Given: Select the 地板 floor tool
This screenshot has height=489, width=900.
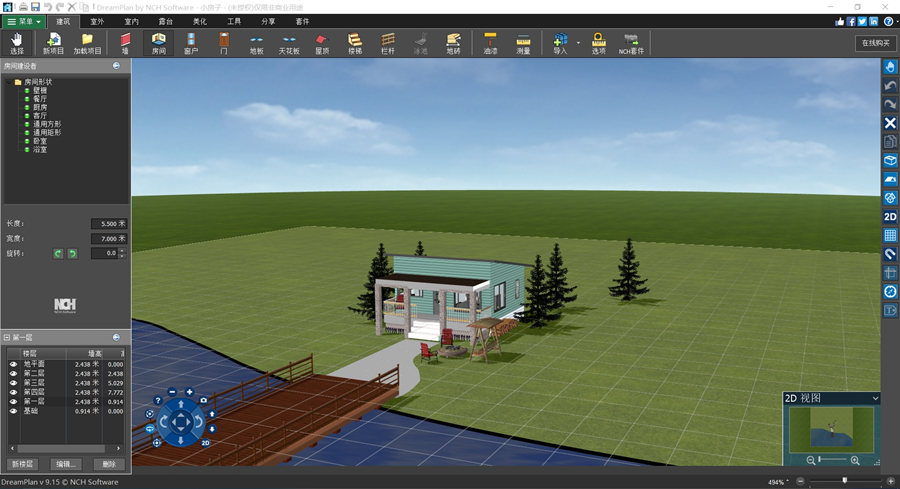Looking at the screenshot, I should (x=257, y=44).
